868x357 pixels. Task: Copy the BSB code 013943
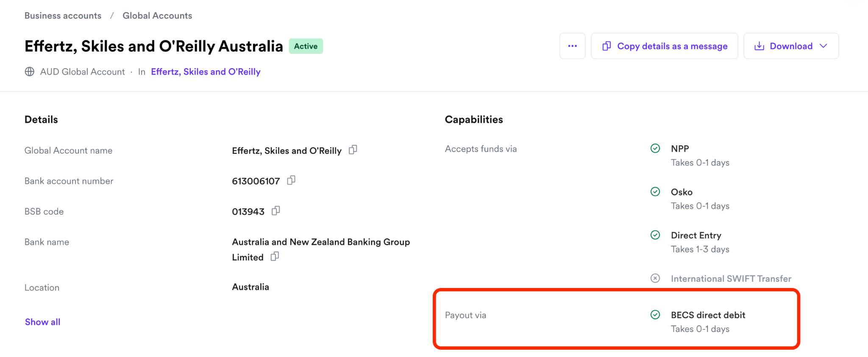pyautogui.click(x=275, y=211)
